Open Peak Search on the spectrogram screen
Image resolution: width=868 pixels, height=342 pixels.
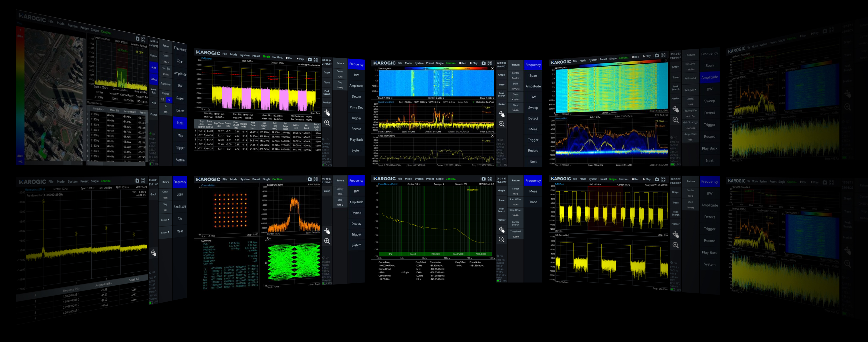[x=502, y=95]
